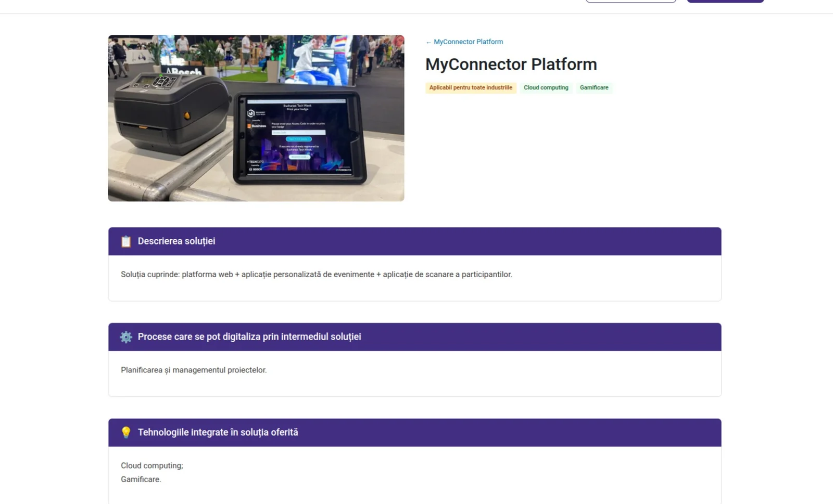
Task: Click the 'Procese care se pot digitaliza' header
Action: [x=415, y=337]
